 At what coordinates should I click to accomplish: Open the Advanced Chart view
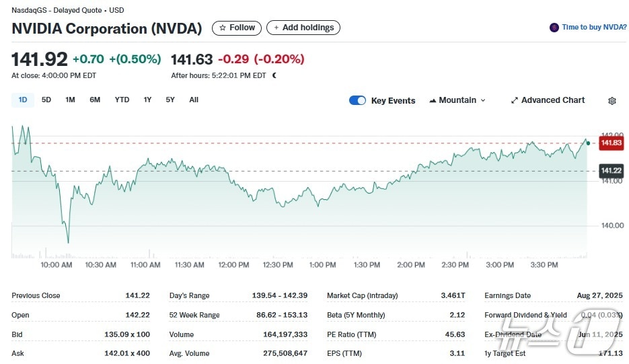548,100
